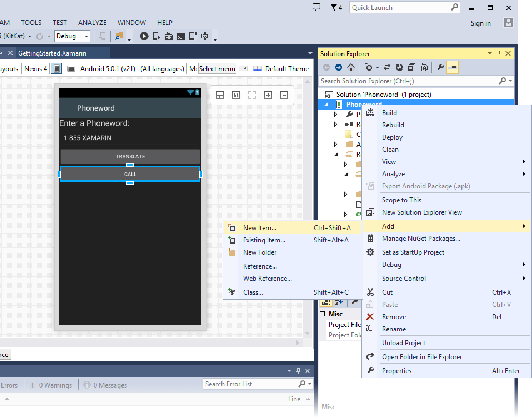This screenshot has height=417, width=532.
Task: Click the zoom in plus icon in designer
Action: pyautogui.click(x=268, y=95)
